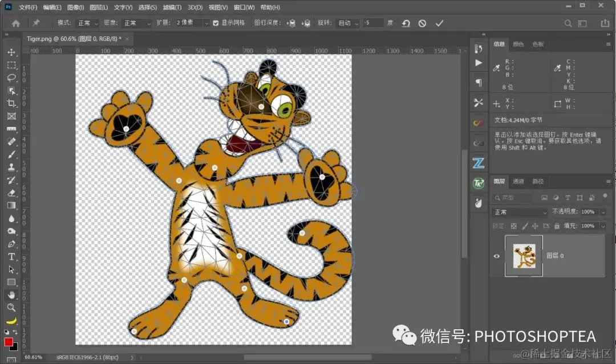Select the Rectangle shape tool
This screenshot has height=364, width=616.
click(11, 282)
